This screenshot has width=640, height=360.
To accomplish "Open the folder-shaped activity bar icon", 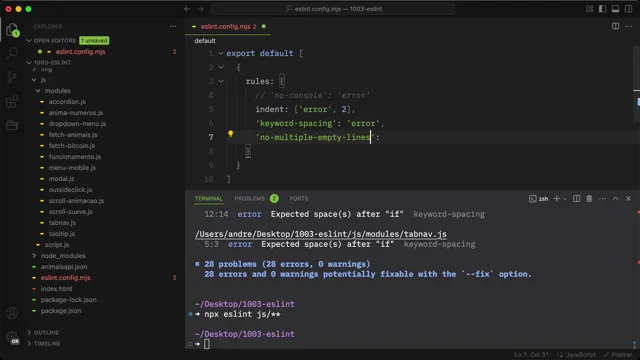I will click(x=12, y=125).
